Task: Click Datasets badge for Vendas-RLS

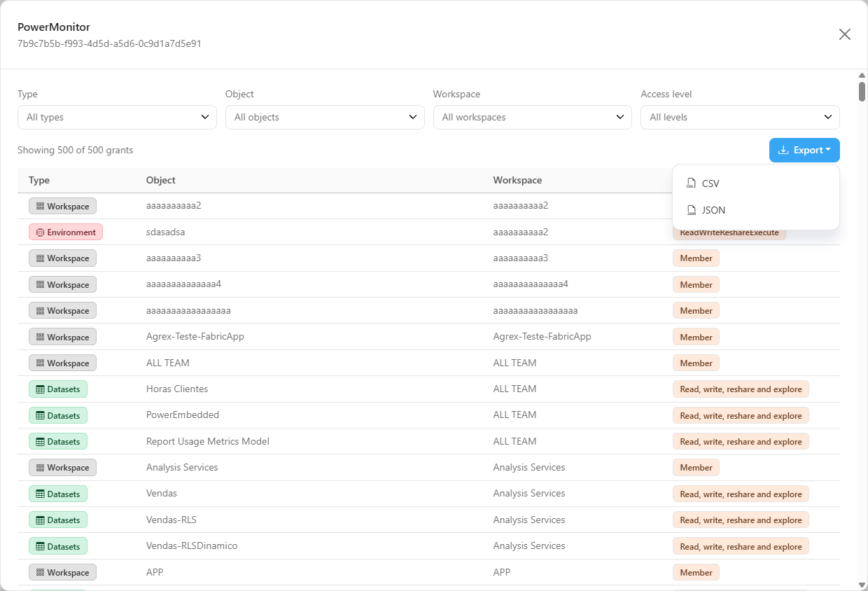Action: click(x=58, y=520)
